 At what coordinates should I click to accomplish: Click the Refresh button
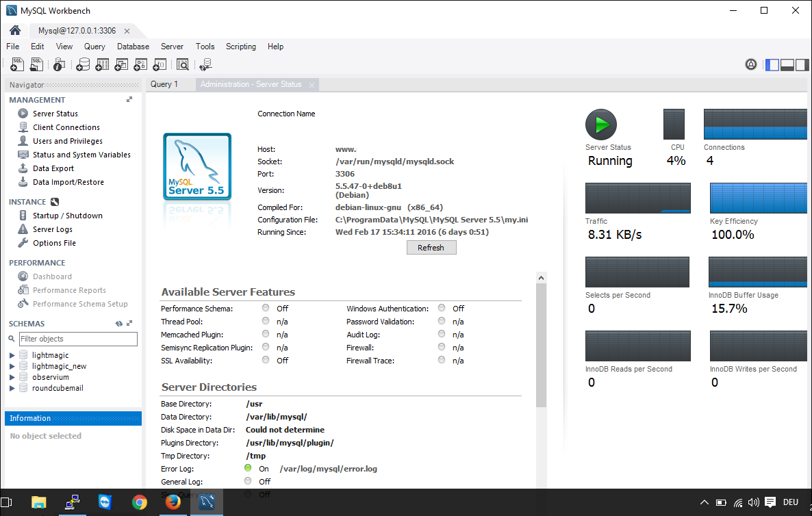(431, 248)
